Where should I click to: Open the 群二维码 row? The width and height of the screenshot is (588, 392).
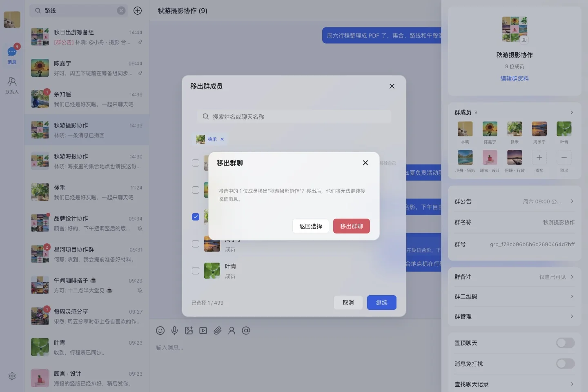pyautogui.click(x=514, y=296)
